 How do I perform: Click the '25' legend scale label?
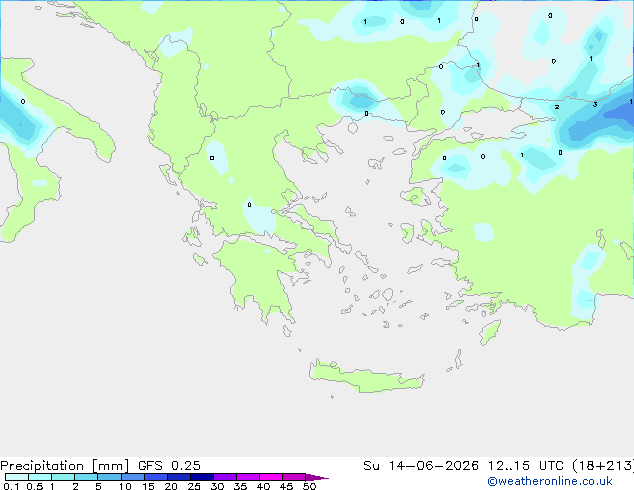(x=194, y=486)
